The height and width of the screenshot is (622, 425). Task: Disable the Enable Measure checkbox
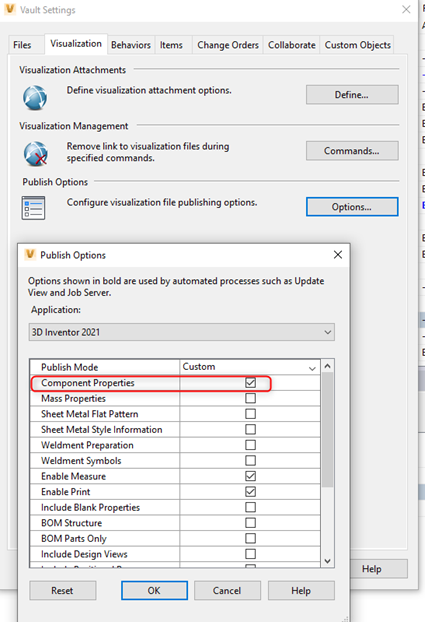click(250, 476)
